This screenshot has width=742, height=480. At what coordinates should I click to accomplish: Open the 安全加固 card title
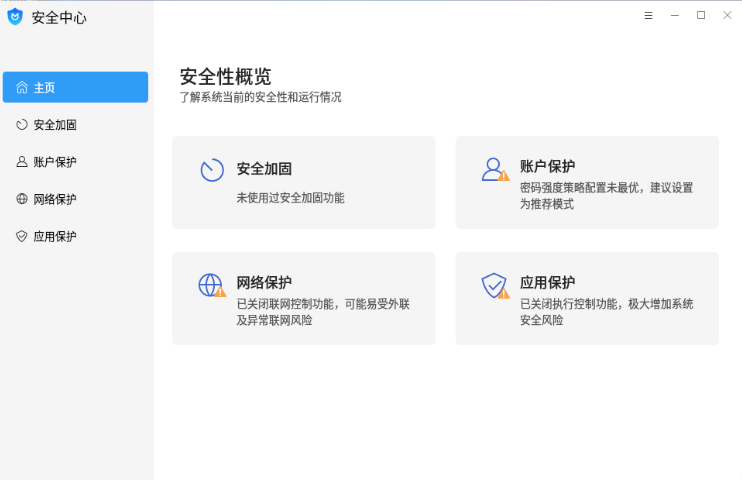264,169
